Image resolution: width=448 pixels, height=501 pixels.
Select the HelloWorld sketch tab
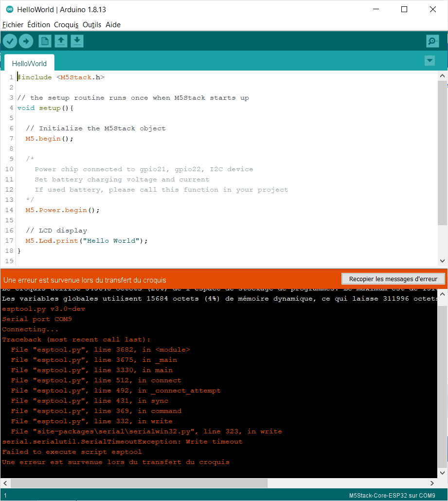(x=29, y=63)
